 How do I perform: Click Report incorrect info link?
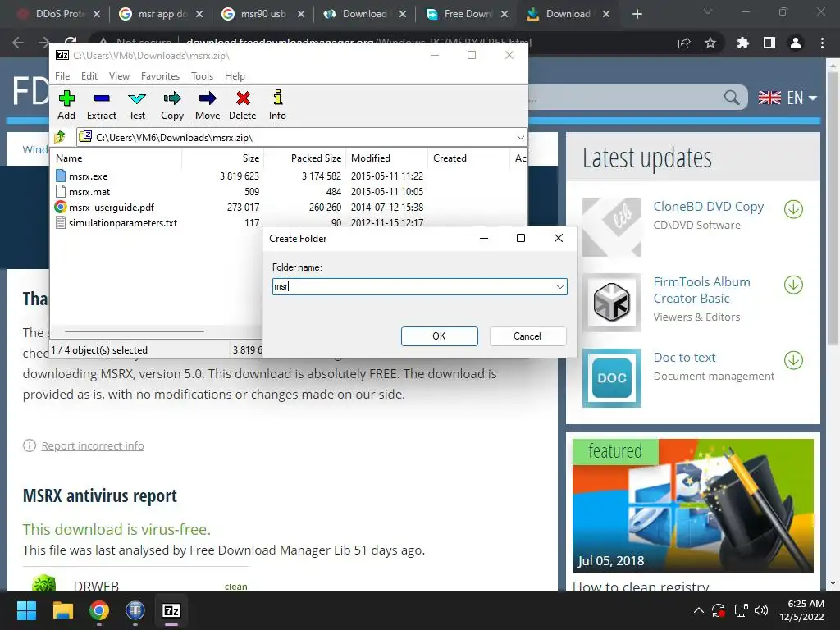pyautogui.click(x=93, y=445)
